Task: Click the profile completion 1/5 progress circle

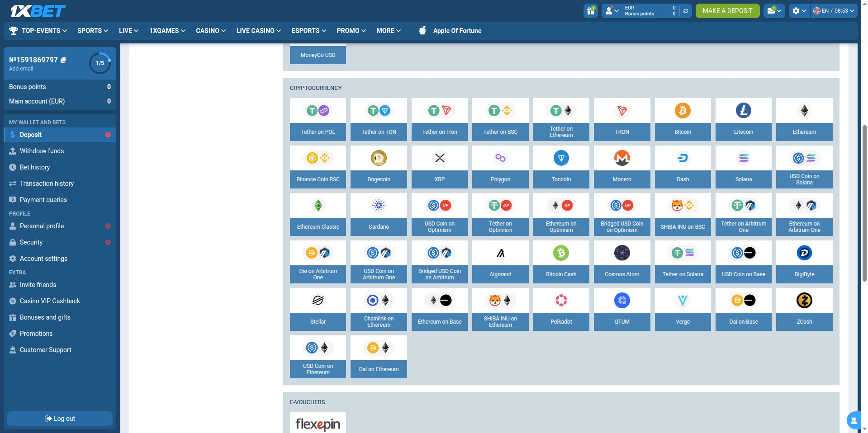Action: coord(100,63)
